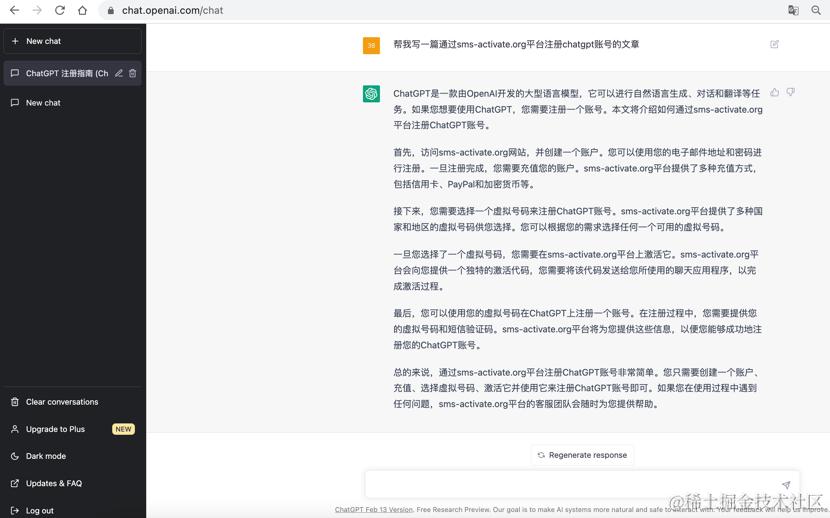Viewport: 830px width, 518px height.
Task: Click the green ChatGPT logo avatar
Action: pos(371,94)
